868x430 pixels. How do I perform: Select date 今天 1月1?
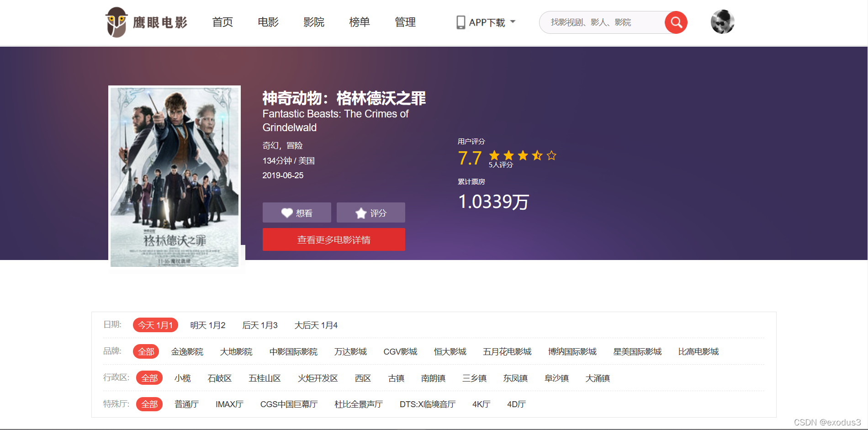click(x=155, y=325)
